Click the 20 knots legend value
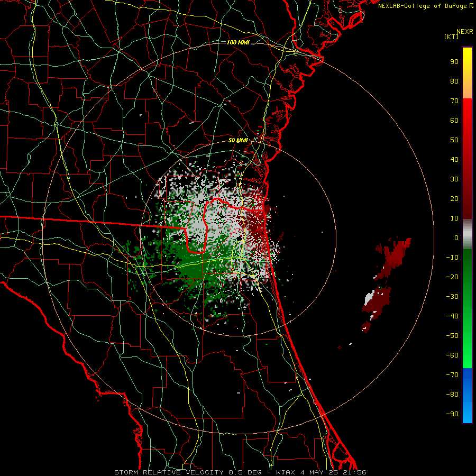Image resolution: width=476 pixels, height=476 pixels. click(454, 199)
